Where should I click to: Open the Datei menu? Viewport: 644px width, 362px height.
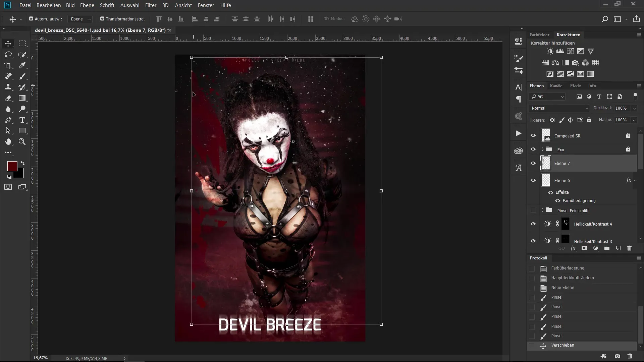pyautogui.click(x=25, y=5)
